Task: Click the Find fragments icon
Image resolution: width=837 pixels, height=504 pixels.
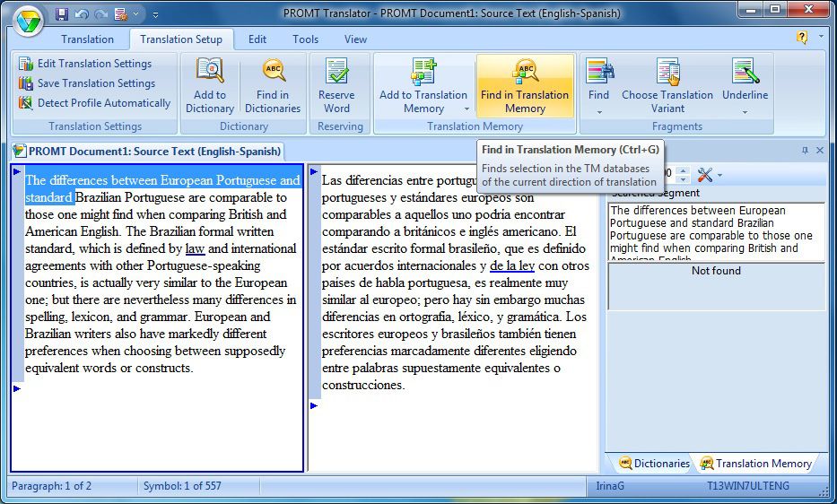Action: pyautogui.click(x=599, y=72)
